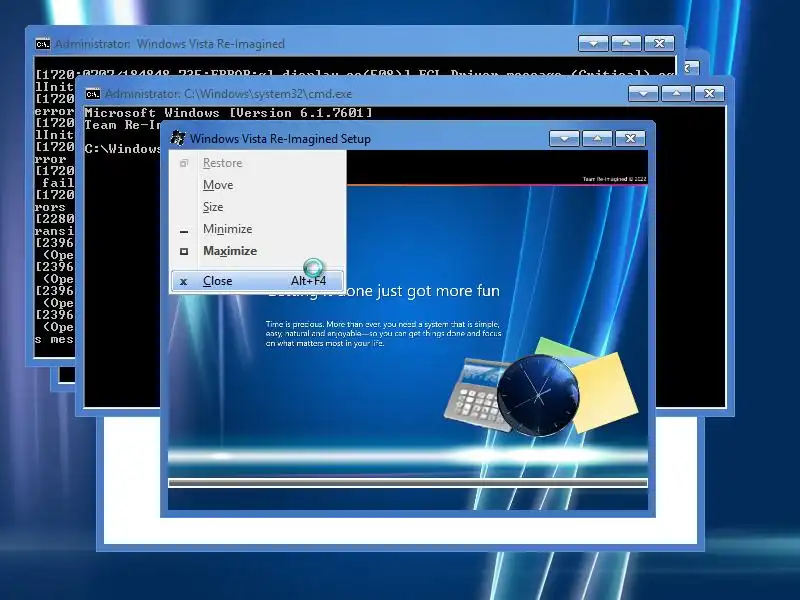Maximize the Windows Vista Re-Imagined Setup window
The height and width of the screenshot is (600, 800).
[597, 138]
